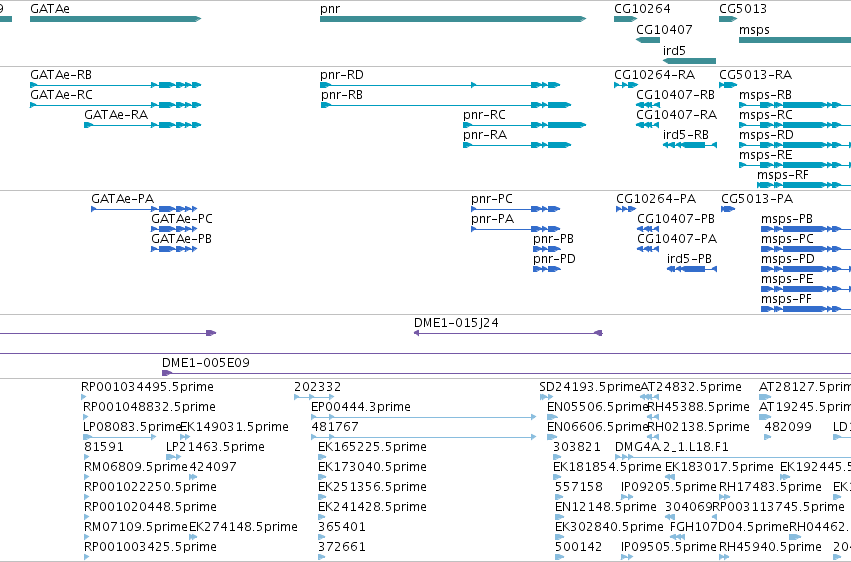The width and height of the screenshot is (851, 562).
Task: Select transcript pnr-RC
Action: (x=485, y=115)
